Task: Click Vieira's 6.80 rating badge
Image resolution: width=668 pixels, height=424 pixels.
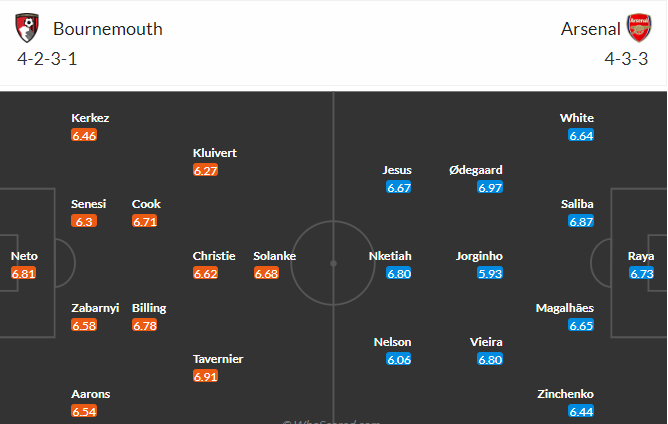Action: tap(490, 359)
